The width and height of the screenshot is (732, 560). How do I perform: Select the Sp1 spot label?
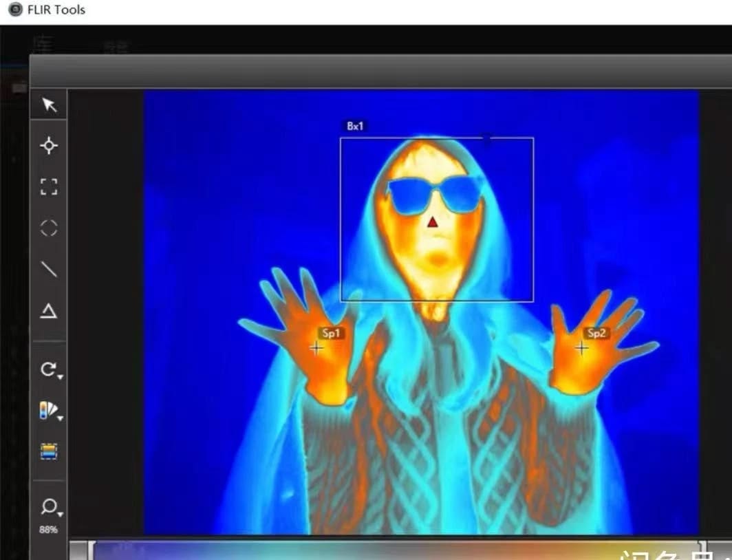pos(332,333)
